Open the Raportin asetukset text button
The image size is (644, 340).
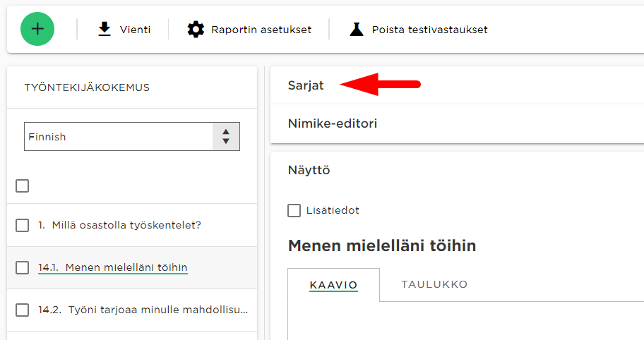(261, 30)
